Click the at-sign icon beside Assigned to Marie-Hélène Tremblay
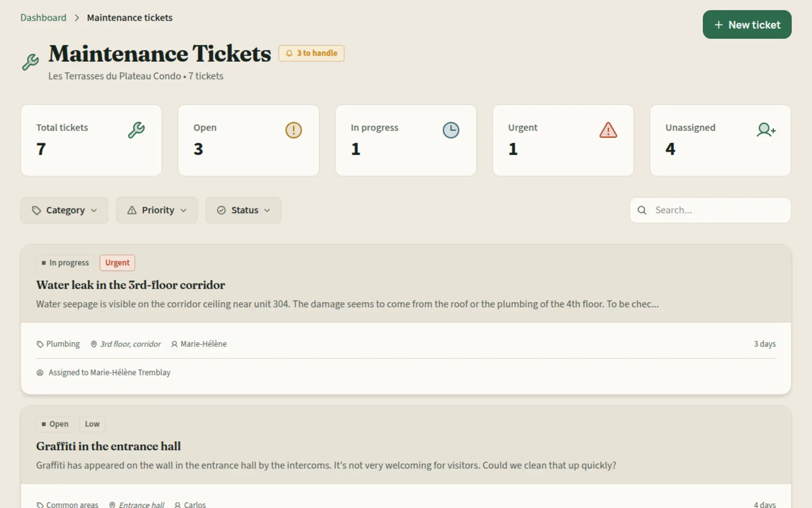This screenshot has height=508, width=812. [x=40, y=373]
